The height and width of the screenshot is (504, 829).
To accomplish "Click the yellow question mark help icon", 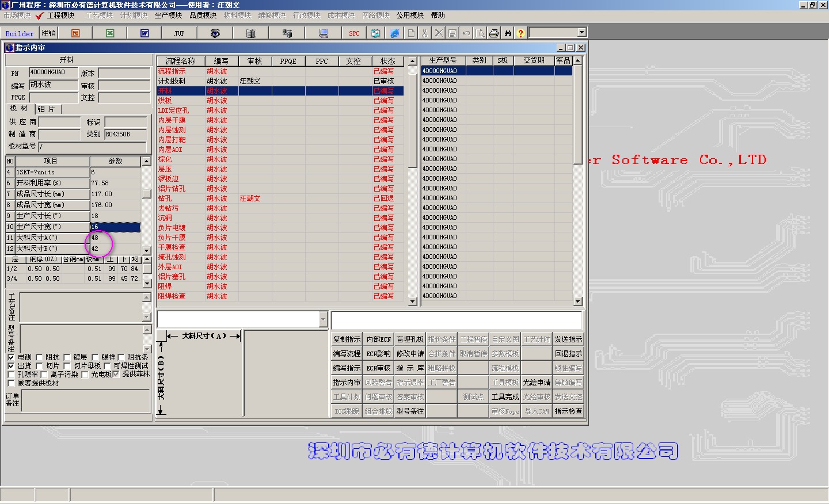I will [x=520, y=33].
